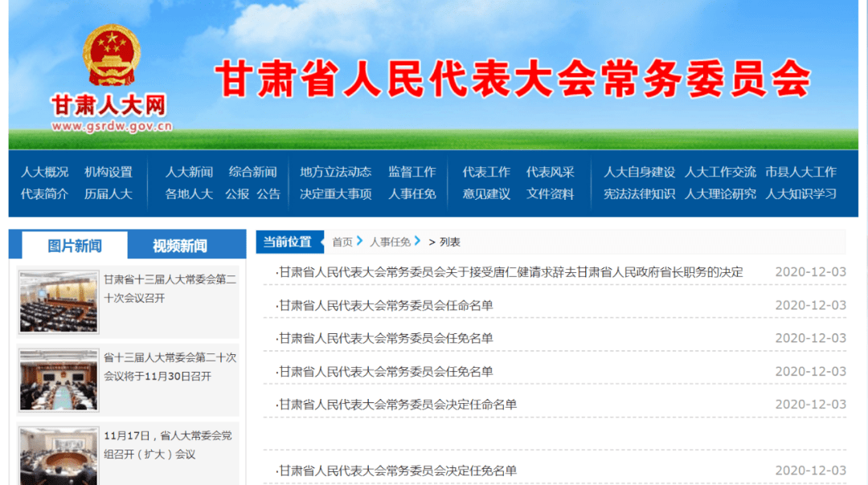Open the last 决定任免名单 article link
Viewport: 868px width, 485px height.
[397, 471]
